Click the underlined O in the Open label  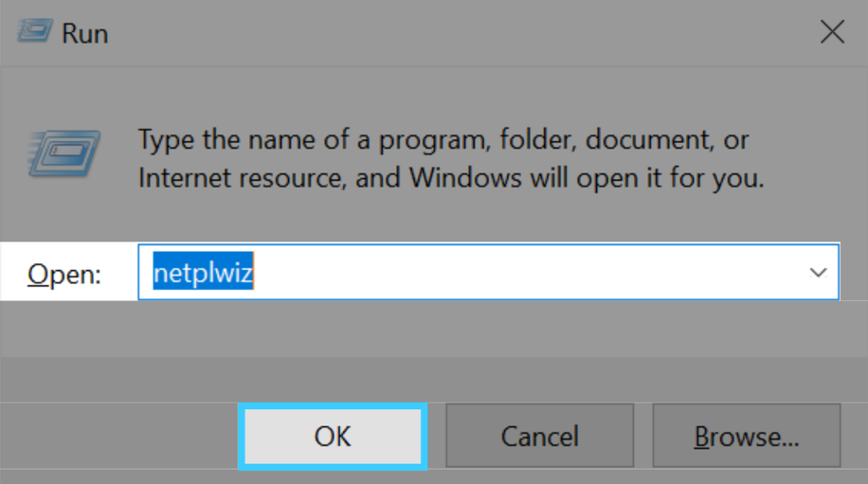[x=37, y=274]
